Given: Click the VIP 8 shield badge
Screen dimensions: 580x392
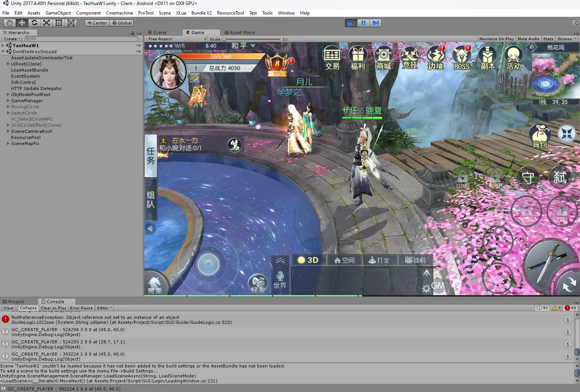Looking at the screenshot, I should tap(277, 65).
